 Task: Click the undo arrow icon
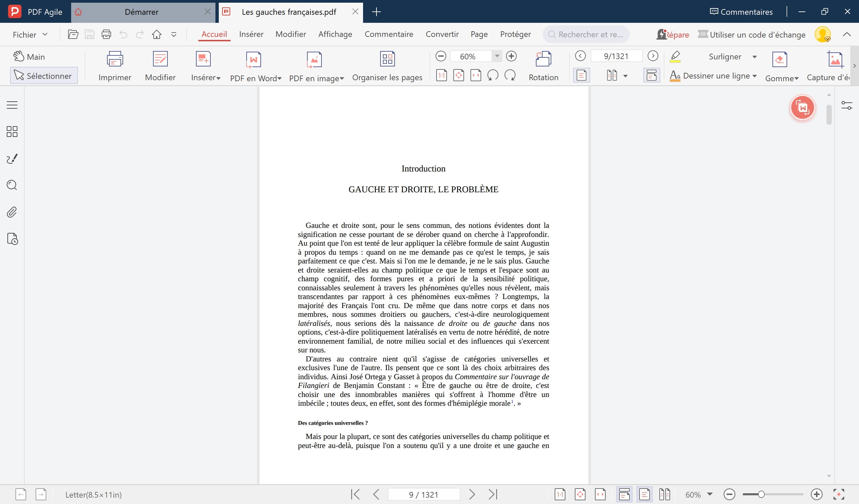point(123,35)
